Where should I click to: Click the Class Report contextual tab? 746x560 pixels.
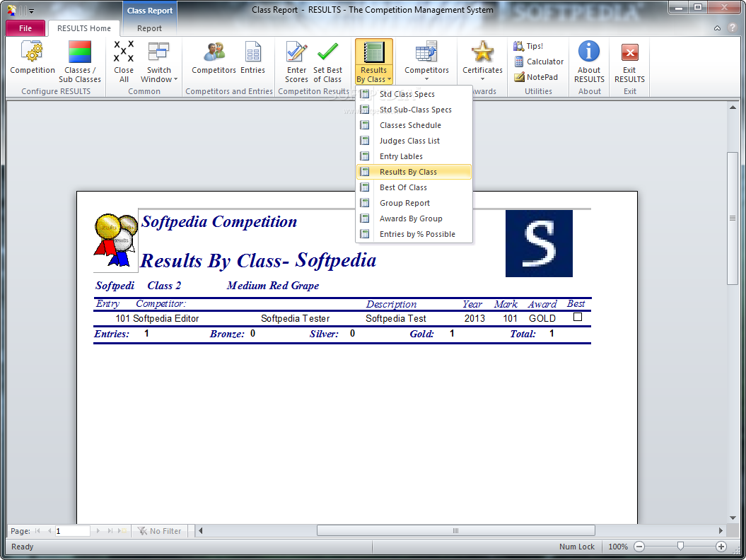click(149, 11)
